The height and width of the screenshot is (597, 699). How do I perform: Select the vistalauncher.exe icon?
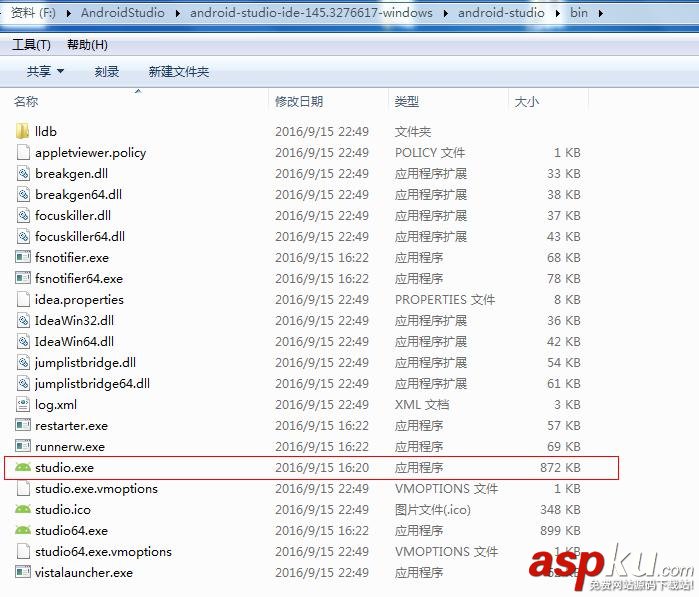[23, 572]
